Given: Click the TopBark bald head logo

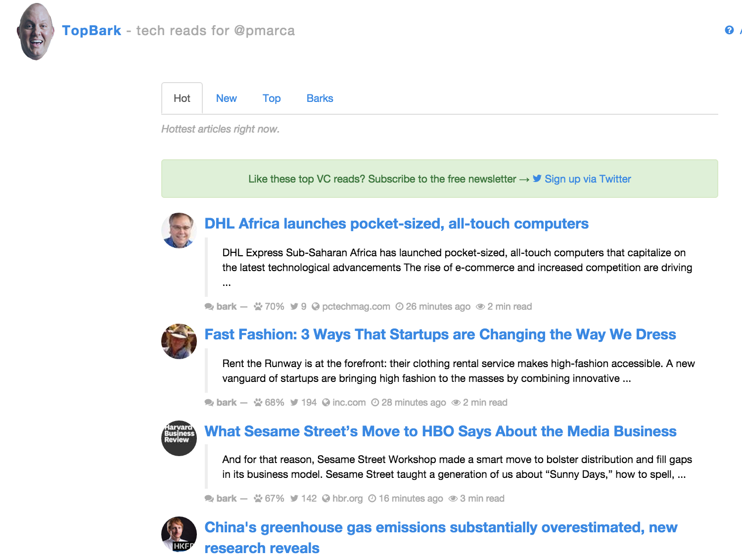Looking at the screenshot, I should (35, 32).
